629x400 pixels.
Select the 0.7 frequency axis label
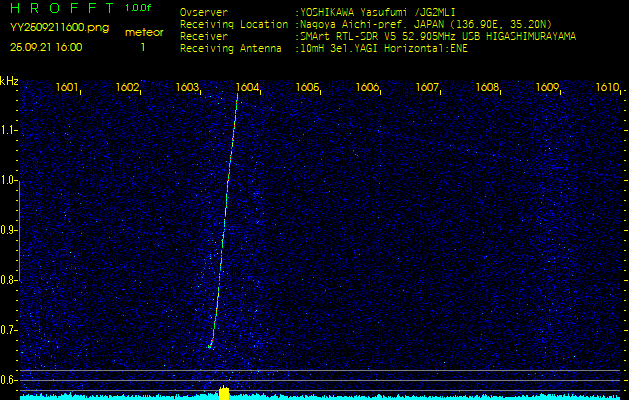point(9,330)
